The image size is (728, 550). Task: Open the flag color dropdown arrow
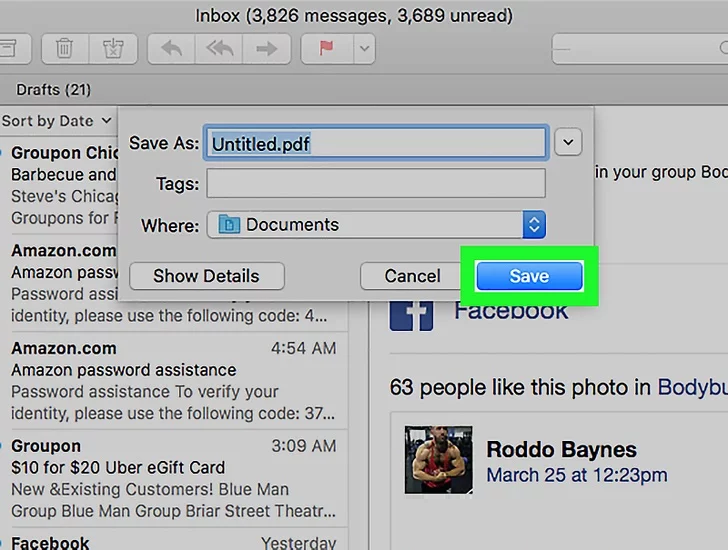point(364,48)
